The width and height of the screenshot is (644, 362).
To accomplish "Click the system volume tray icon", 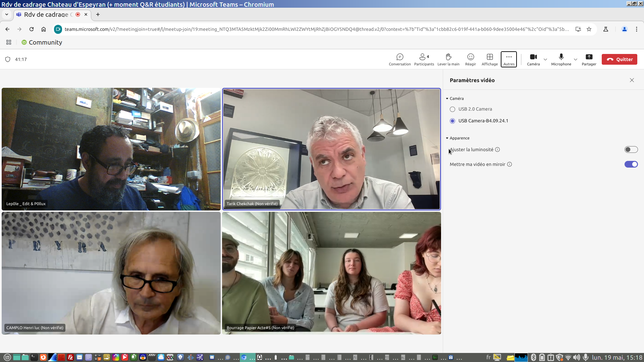I will pos(576,357).
